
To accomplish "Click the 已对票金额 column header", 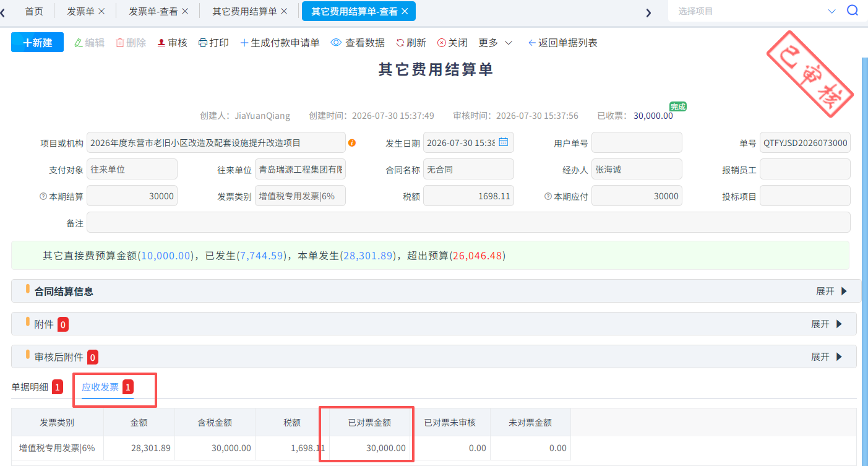I will (x=369, y=423).
